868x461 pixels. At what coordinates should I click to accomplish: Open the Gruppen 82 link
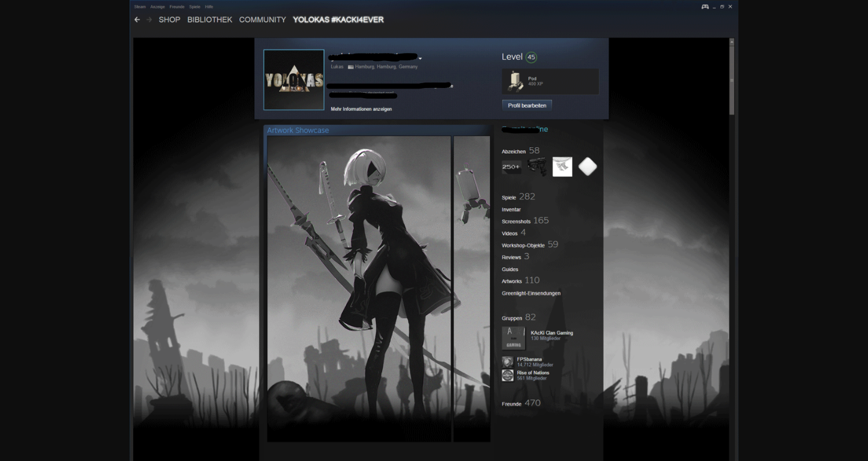click(518, 318)
